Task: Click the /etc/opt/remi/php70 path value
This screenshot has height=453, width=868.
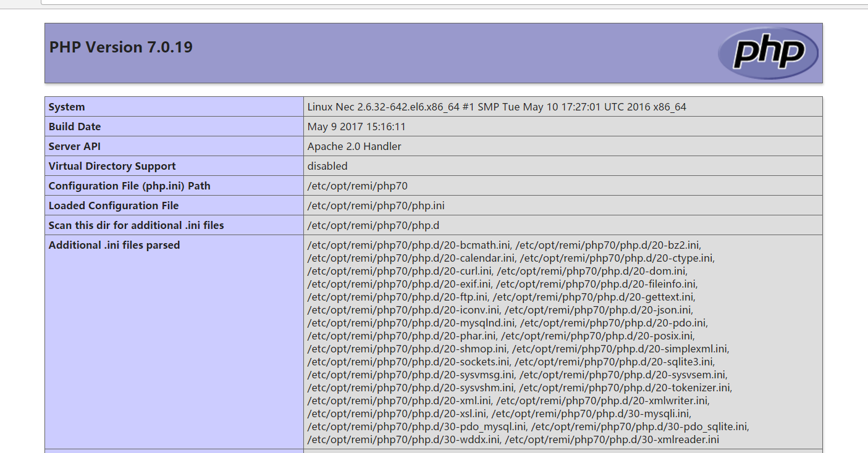Action: pyautogui.click(x=358, y=186)
